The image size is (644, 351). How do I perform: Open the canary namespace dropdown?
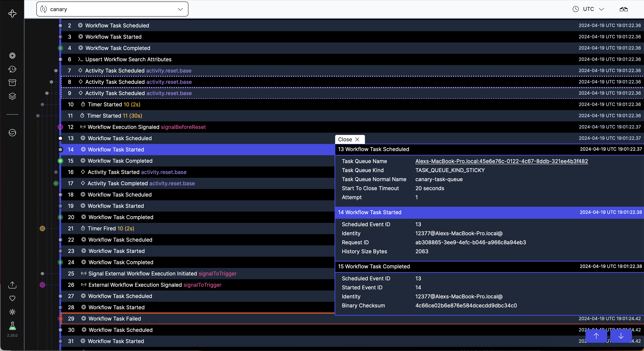tap(112, 9)
